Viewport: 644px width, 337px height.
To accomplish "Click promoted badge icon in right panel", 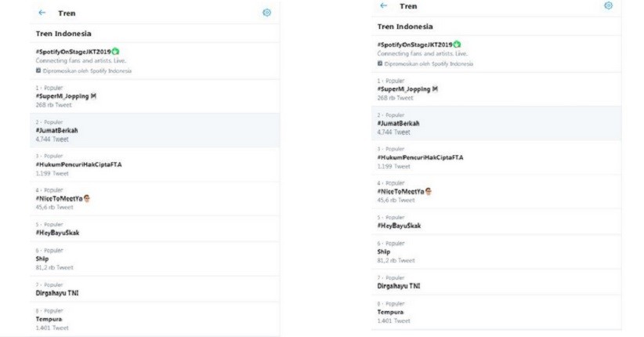I will (x=380, y=63).
